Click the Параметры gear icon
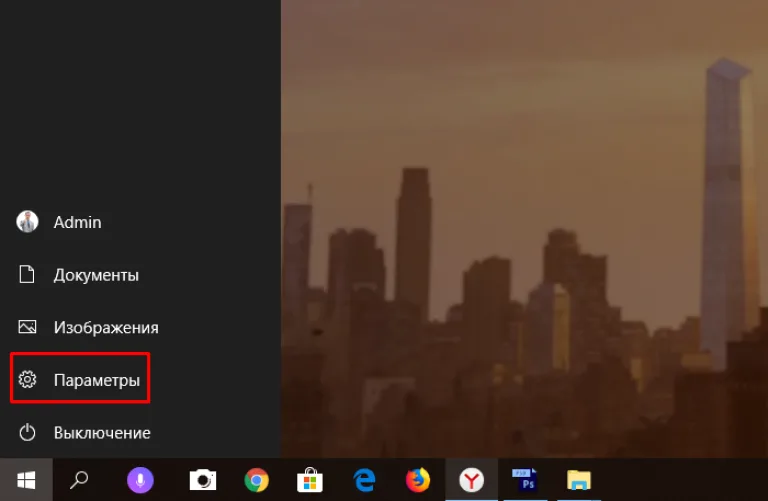 (27, 380)
